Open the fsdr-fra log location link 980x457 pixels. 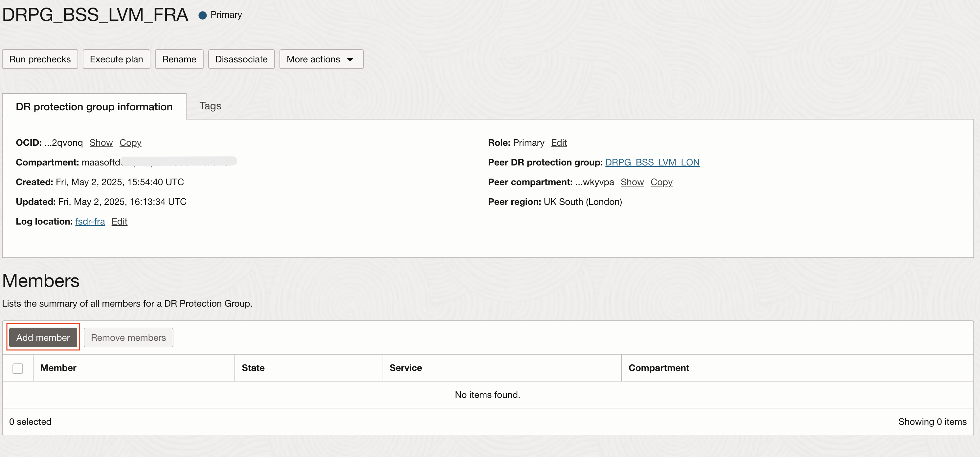(90, 221)
